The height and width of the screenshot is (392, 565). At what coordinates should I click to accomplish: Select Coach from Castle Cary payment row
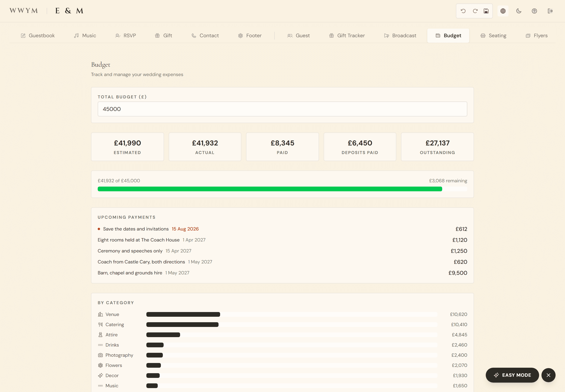coord(282,262)
